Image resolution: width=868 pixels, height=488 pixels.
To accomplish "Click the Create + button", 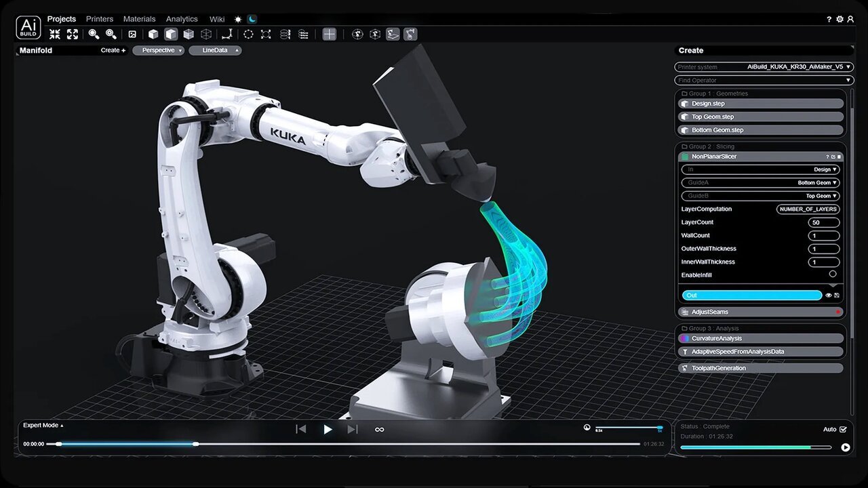I will point(113,50).
